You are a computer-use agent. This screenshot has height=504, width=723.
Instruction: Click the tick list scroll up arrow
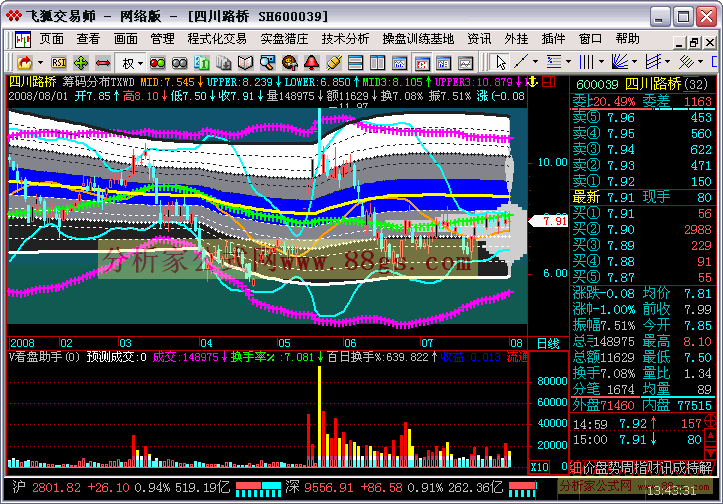(x=711, y=436)
